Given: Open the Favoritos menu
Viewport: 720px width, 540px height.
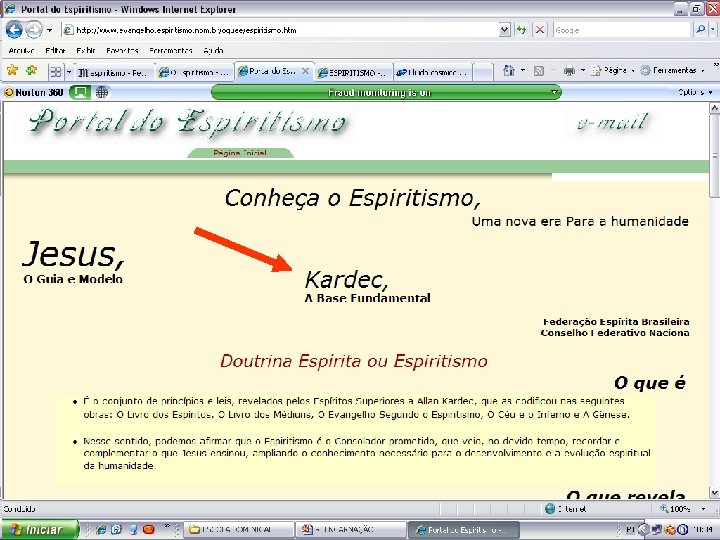Looking at the screenshot, I should tap(122, 51).
